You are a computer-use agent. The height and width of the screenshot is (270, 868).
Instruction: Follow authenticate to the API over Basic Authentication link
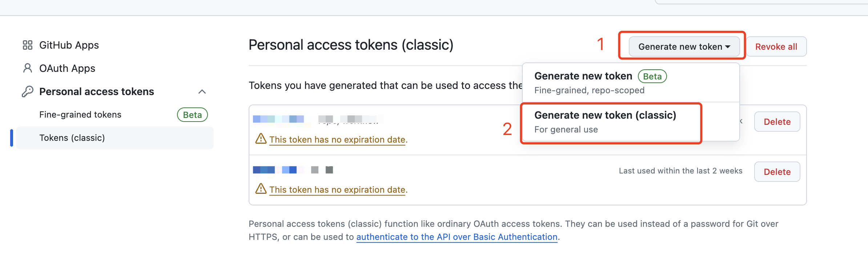click(x=457, y=237)
